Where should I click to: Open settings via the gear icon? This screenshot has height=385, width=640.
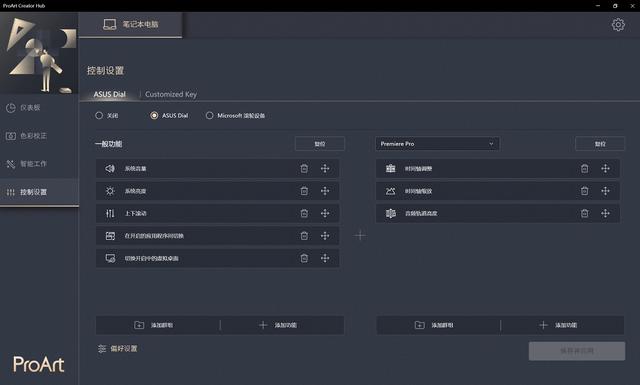(x=618, y=24)
